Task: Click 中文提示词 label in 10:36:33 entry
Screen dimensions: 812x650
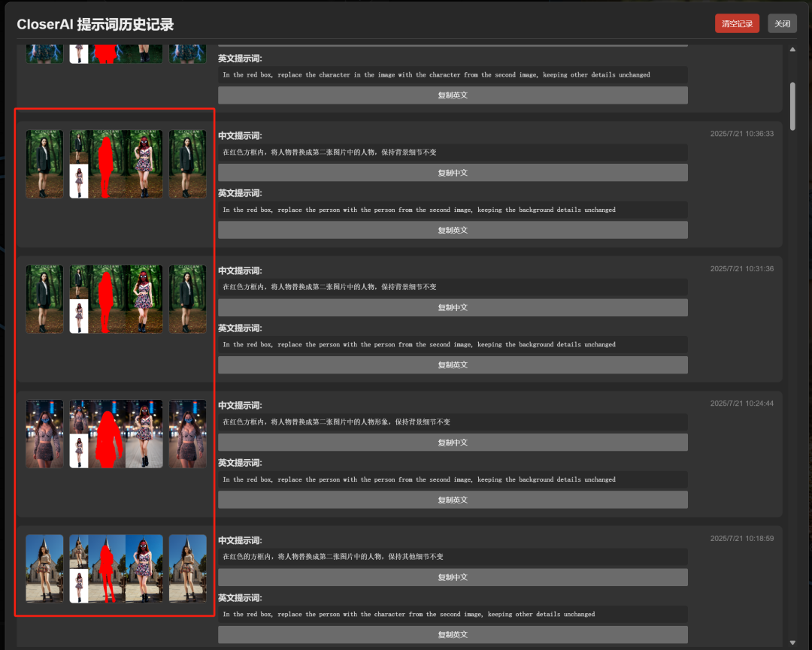Action: (x=240, y=135)
